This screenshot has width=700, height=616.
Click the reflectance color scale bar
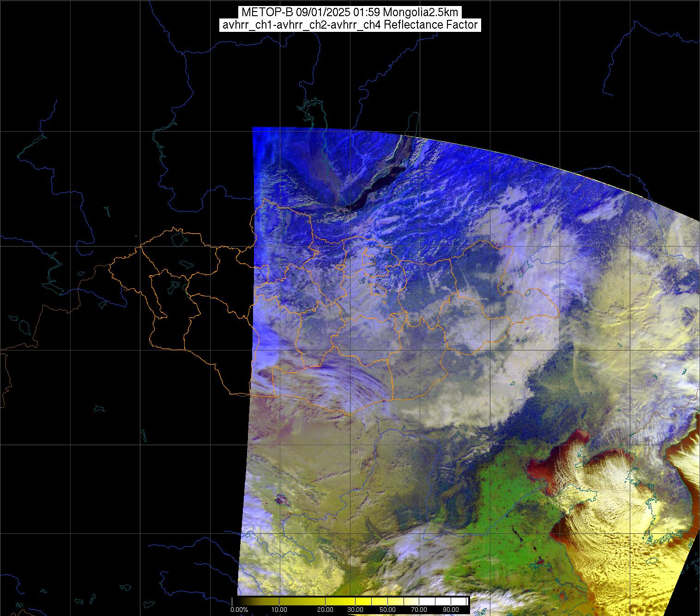[x=350, y=601]
